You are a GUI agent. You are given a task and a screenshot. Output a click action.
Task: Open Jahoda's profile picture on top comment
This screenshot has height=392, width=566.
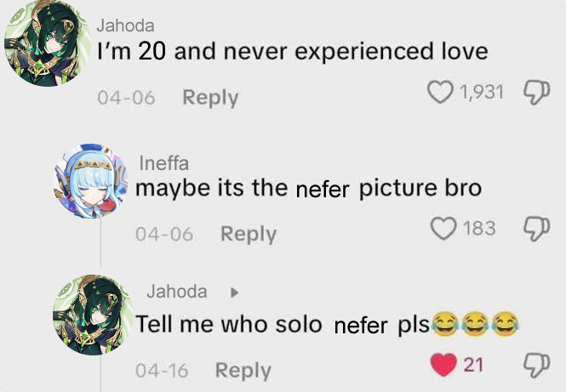(48, 43)
